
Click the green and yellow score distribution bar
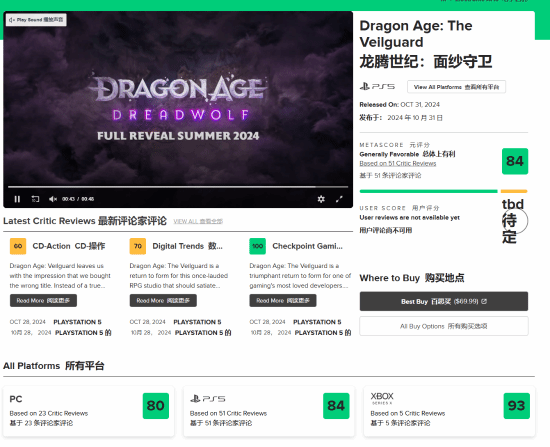click(443, 191)
